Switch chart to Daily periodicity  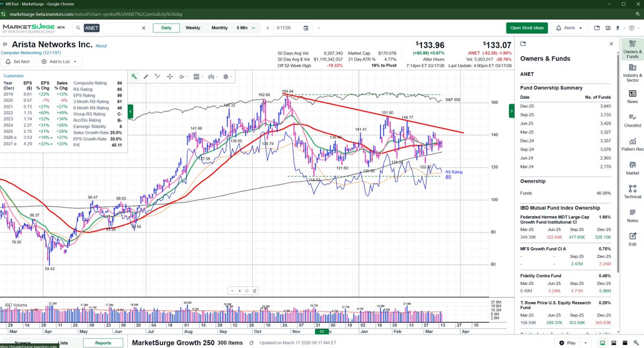(x=165, y=28)
